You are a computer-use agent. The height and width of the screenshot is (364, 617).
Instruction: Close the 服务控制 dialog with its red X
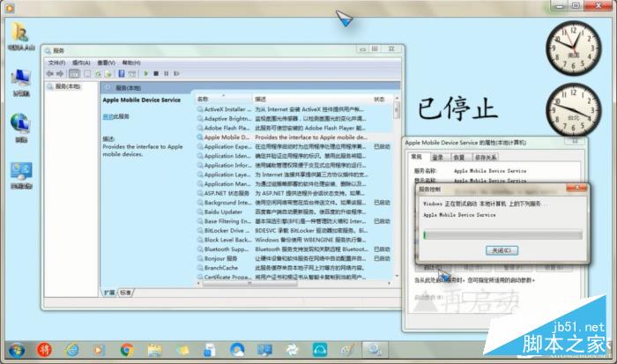[576, 188]
